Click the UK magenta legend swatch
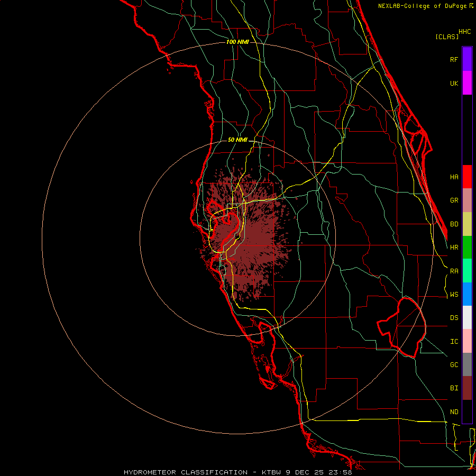 click(467, 83)
